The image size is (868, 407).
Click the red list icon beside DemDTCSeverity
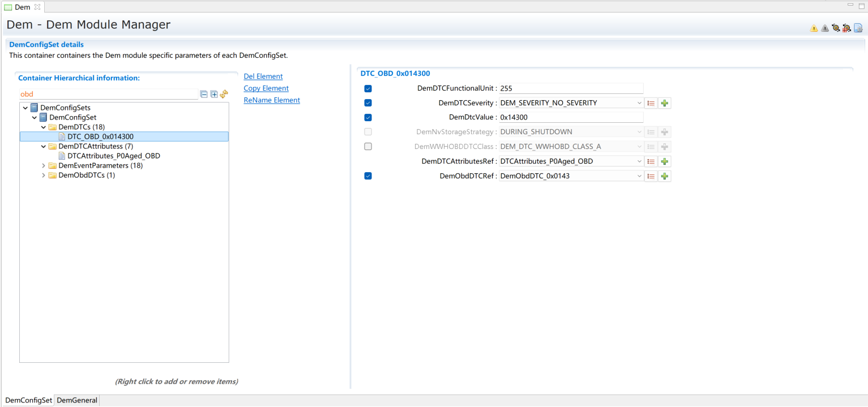click(x=651, y=103)
